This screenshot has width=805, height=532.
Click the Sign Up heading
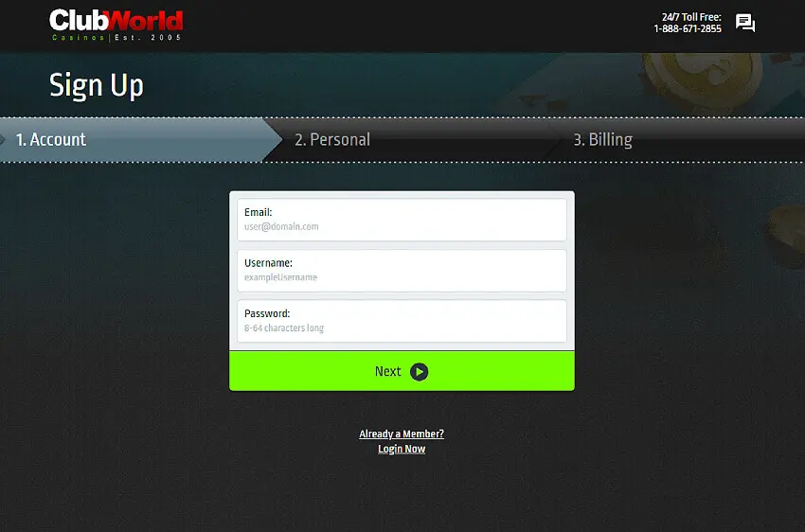(97, 86)
